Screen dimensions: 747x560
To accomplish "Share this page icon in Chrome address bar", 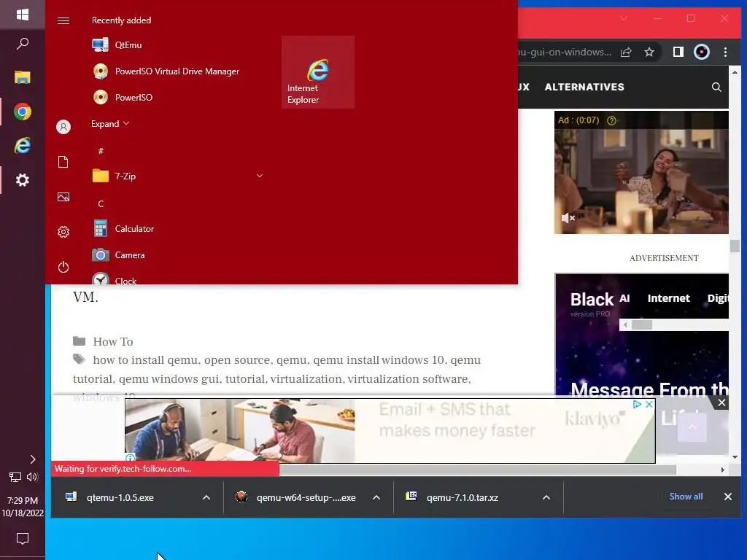I will pos(625,52).
